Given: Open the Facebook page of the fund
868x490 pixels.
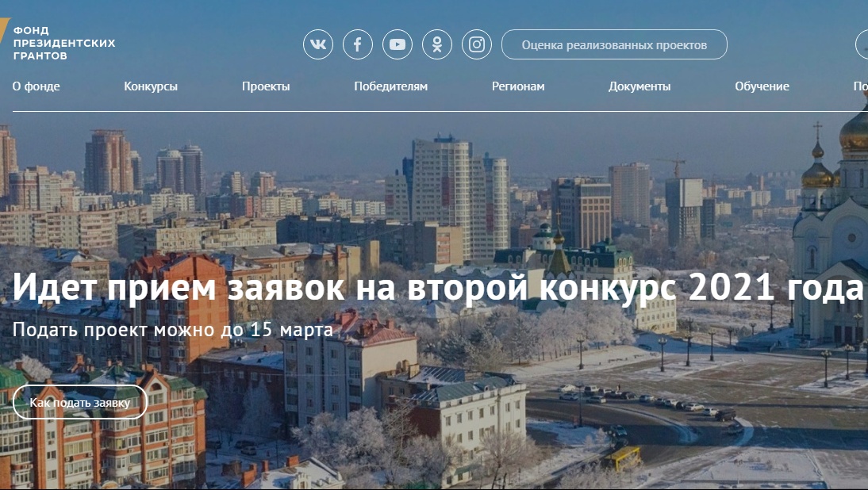Looking at the screenshot, I should point(358,44).
